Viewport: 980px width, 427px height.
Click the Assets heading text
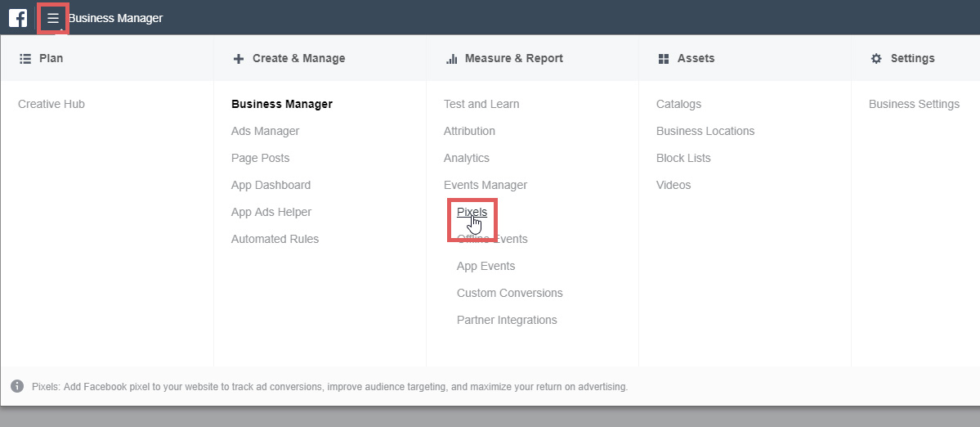pyautogui.click(x=696, y=58)
